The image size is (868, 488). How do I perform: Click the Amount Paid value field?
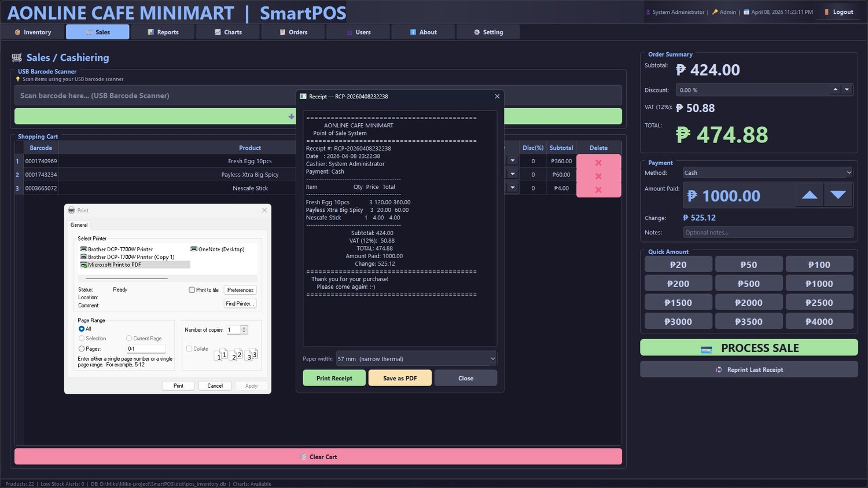tap(739, 195)
